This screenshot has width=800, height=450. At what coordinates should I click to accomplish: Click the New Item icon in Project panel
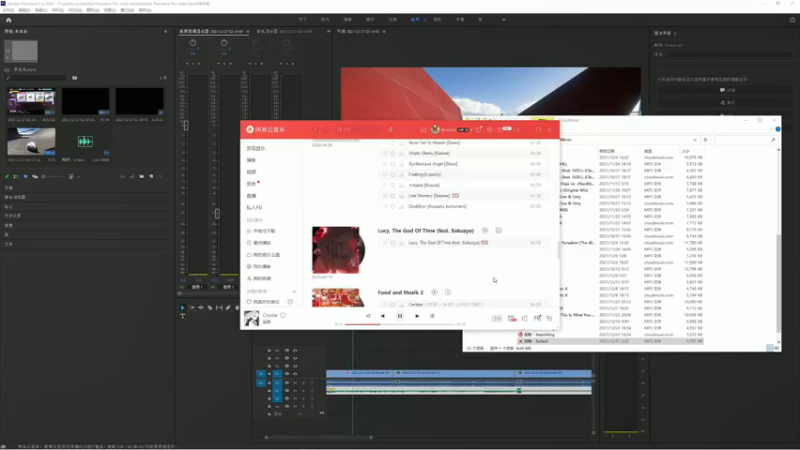[x=151, y=177]
